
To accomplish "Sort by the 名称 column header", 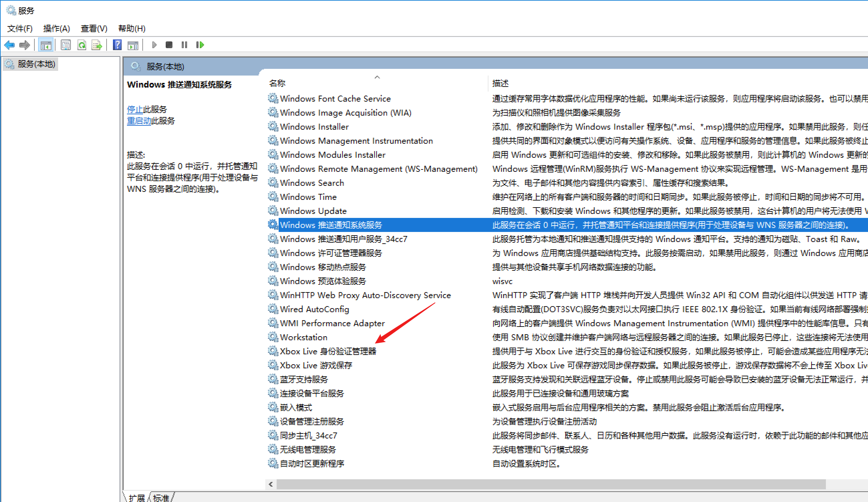I will tap(277, 83).
